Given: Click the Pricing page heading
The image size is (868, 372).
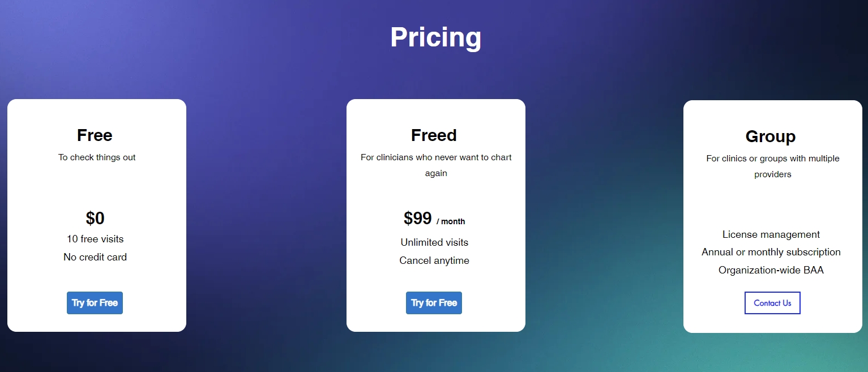Looking at the screenshot, I should pyautogui.click(x=435, y=37).
